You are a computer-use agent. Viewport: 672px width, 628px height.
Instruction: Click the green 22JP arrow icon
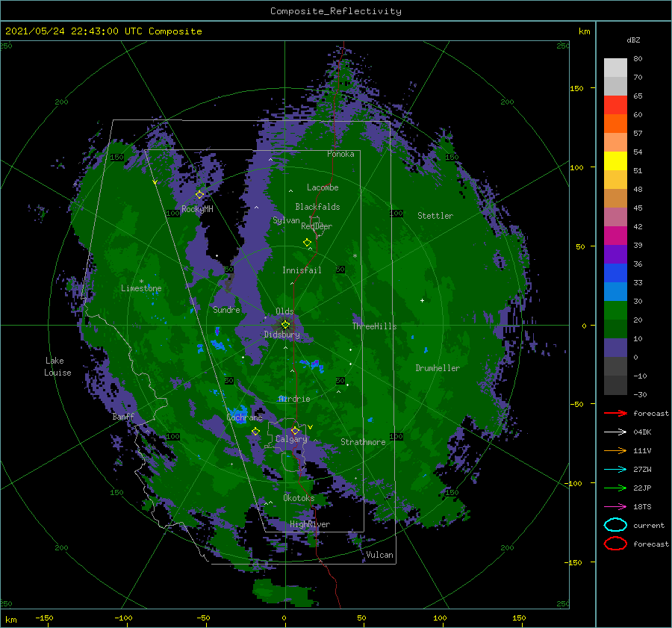click(615, 488)
